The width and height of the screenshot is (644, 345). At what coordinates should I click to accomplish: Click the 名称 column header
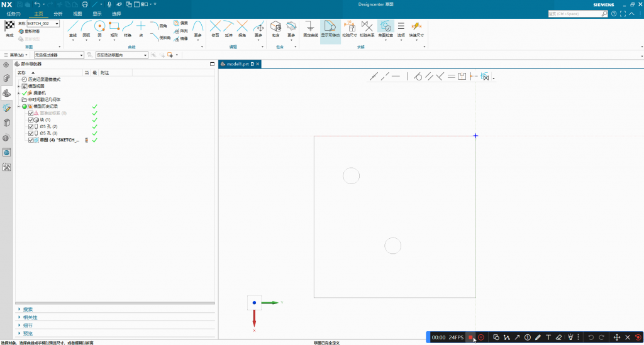click(49, 73)
